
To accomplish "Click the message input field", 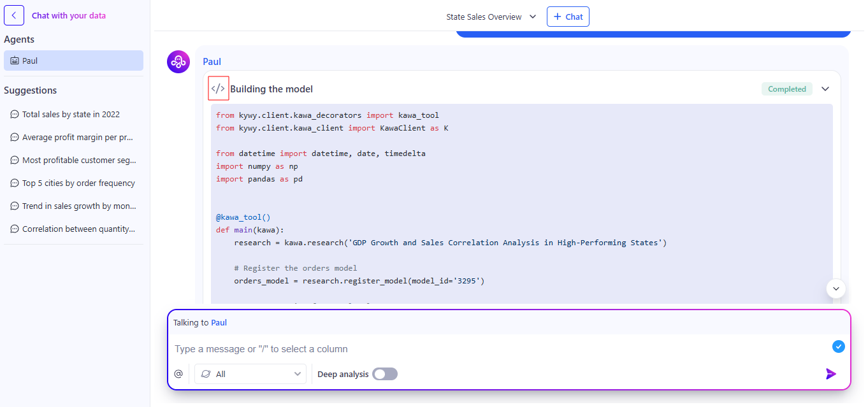I will 497,349.
